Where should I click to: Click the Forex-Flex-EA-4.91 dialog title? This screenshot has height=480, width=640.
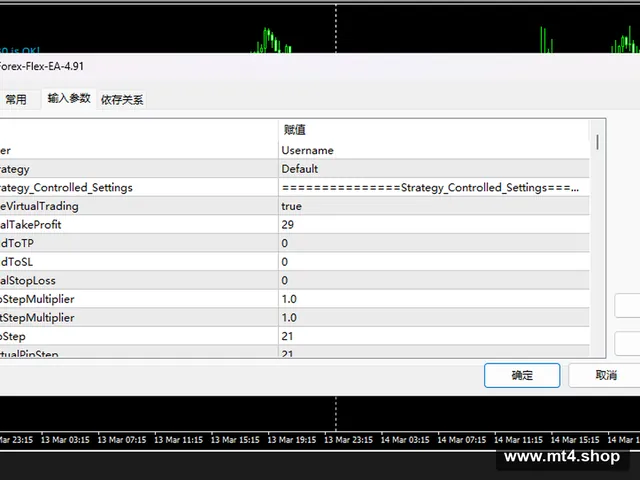(x=42, y=66)
